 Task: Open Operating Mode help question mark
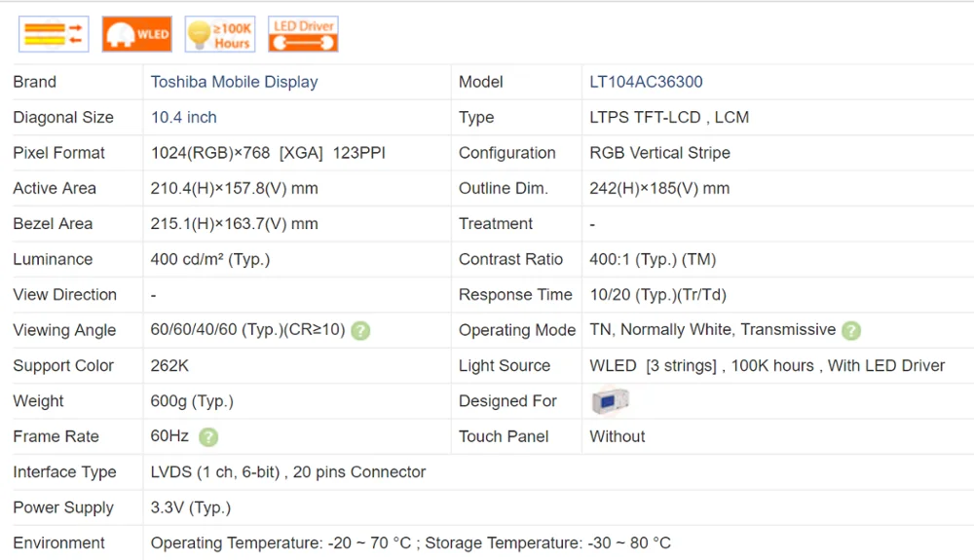click(x=851, y=331)
